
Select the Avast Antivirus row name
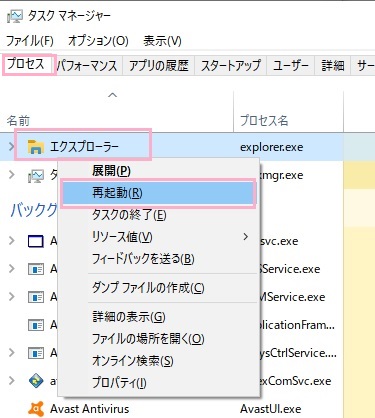click(89, 409)
